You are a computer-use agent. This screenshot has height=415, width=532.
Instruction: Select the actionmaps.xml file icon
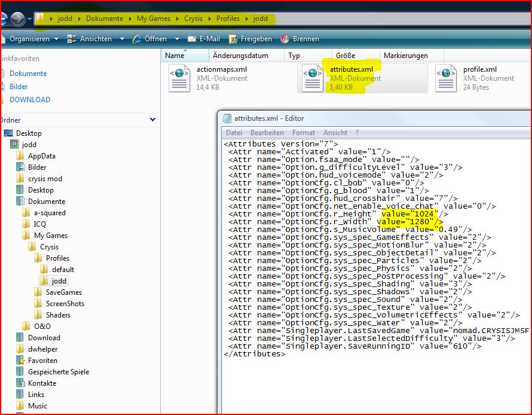click(x=179, y=78)
